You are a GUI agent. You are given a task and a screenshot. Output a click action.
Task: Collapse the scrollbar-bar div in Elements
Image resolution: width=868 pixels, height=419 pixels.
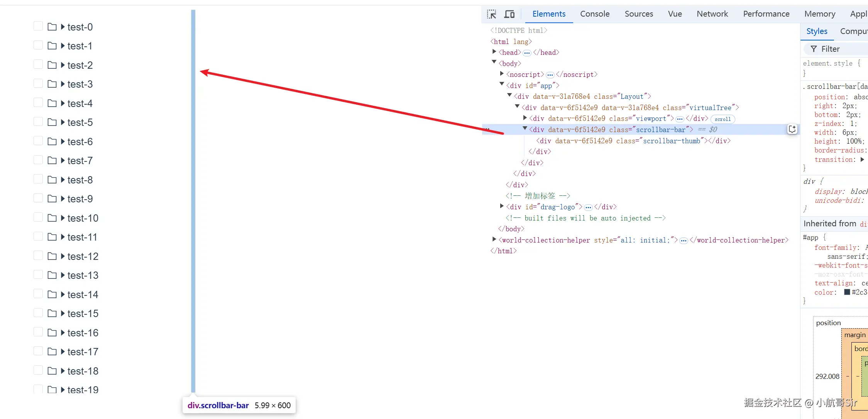525,129
